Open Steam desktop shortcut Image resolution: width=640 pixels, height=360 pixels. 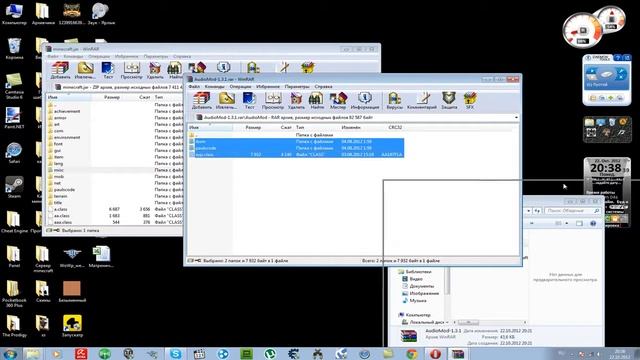pyautogui.click(x=14, y=188)
